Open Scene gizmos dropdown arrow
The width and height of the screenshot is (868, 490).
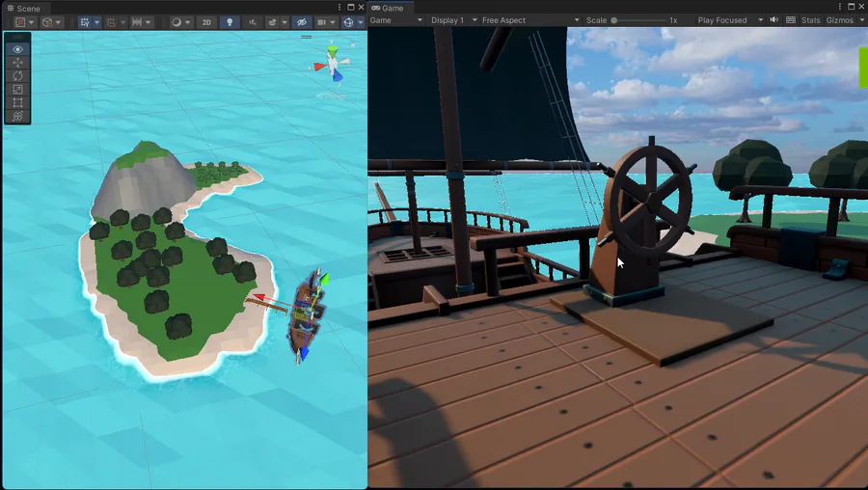point(361,22)
